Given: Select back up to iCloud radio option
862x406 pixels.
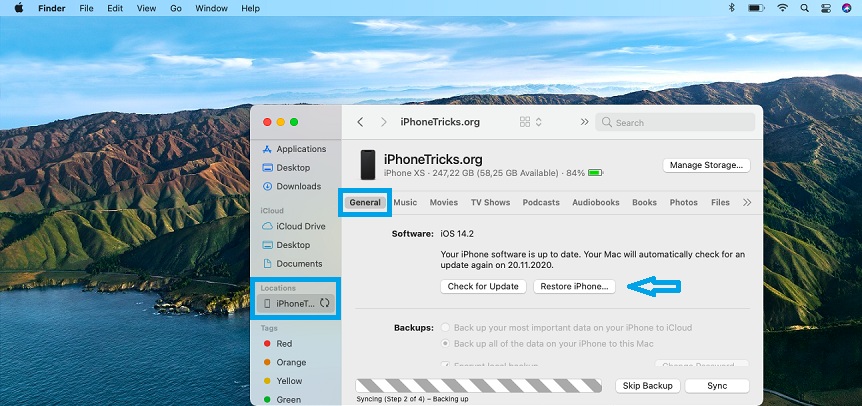Looking at the screenshot, I should tap(445, 327).
